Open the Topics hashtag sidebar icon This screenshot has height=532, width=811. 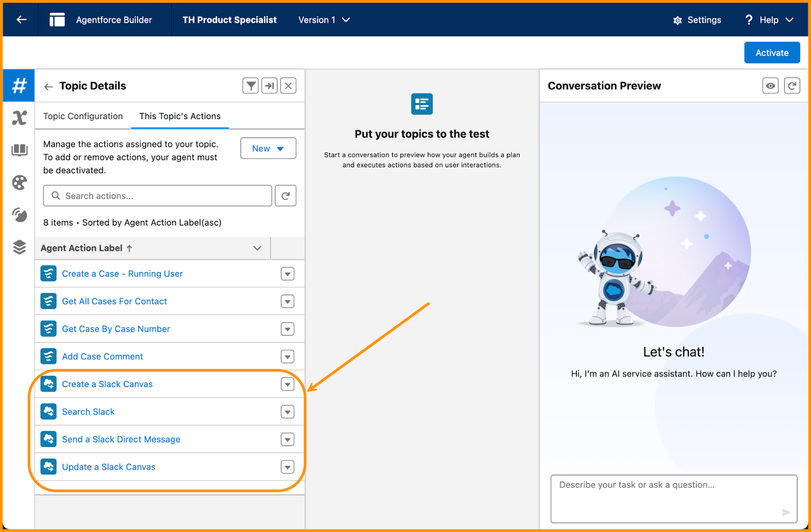(19, 86)
